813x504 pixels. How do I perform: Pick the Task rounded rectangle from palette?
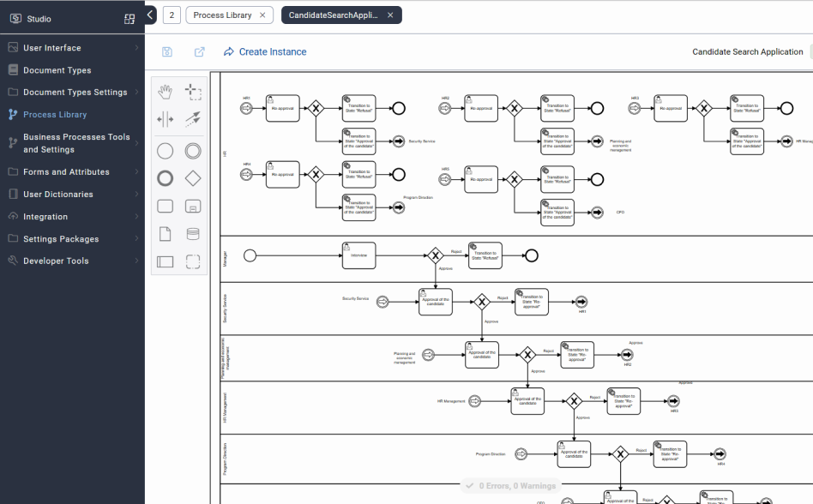point(165,207)
